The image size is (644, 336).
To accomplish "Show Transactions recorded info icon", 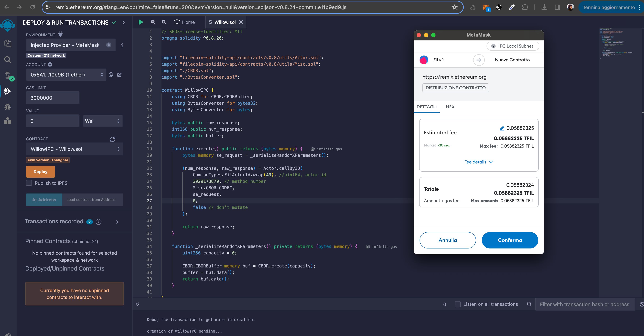I will 98,222.
